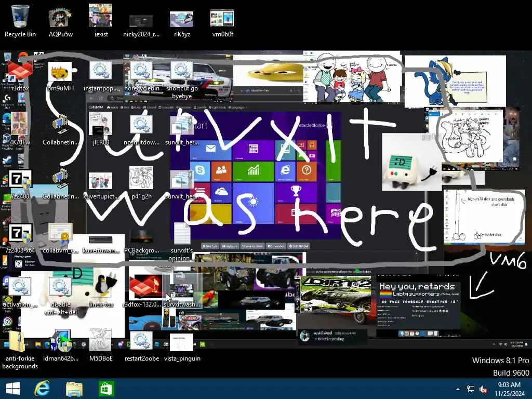Select the CollabnetIn... icon above collabvm_c...
The width and height of the screenshot is (532, 399).
[60, 184]
